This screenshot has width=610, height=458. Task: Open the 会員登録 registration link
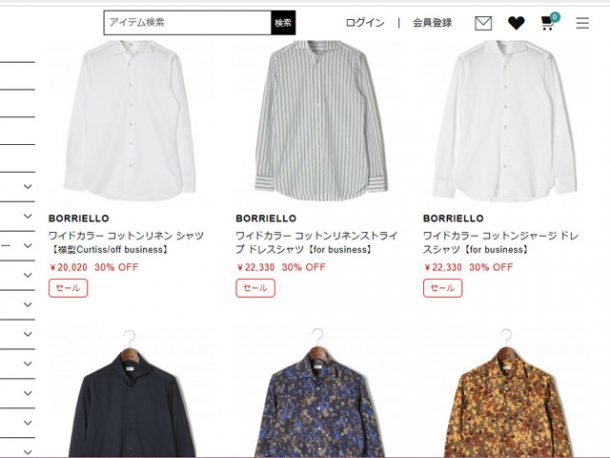click(x=432, y=23)
